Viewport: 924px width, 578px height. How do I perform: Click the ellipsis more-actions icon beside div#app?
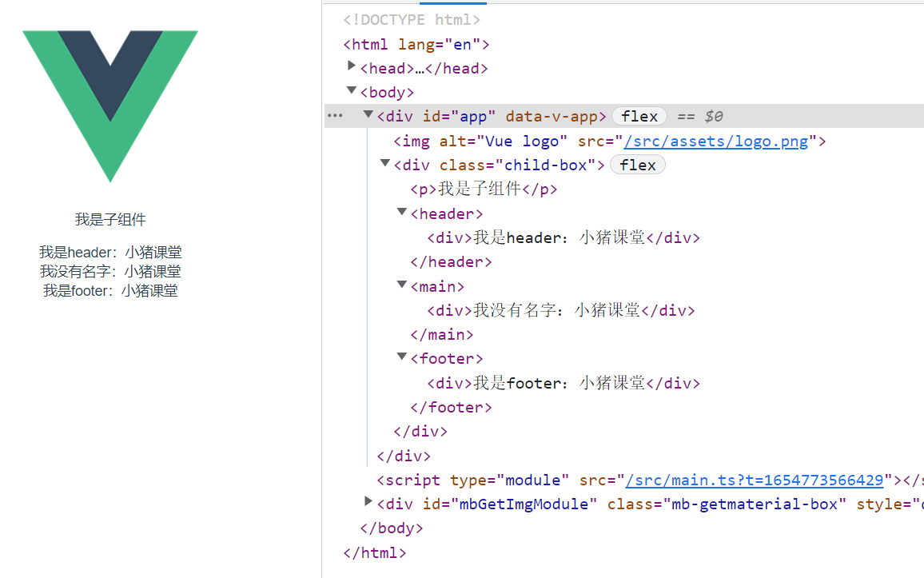(334, 115)
